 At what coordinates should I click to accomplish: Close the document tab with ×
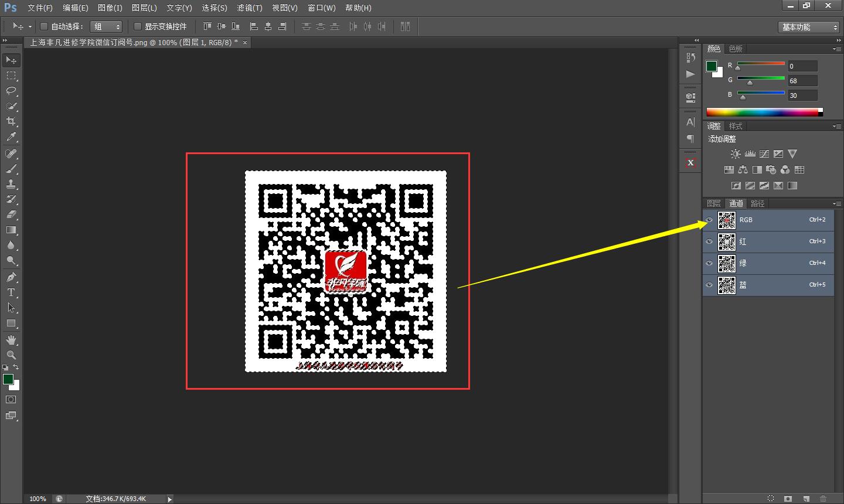click(x=245, y=42)
